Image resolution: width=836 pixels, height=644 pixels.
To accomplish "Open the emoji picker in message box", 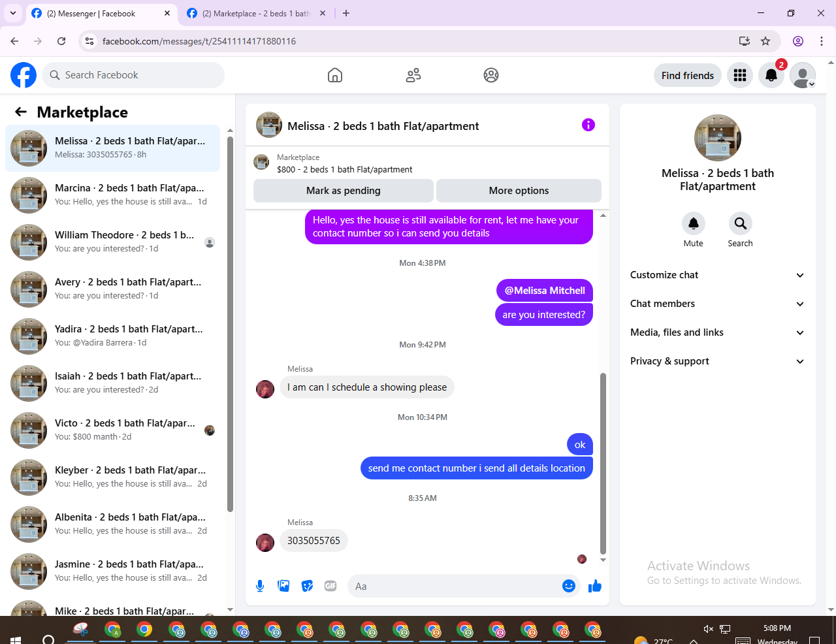I will (x=569, y=586).
